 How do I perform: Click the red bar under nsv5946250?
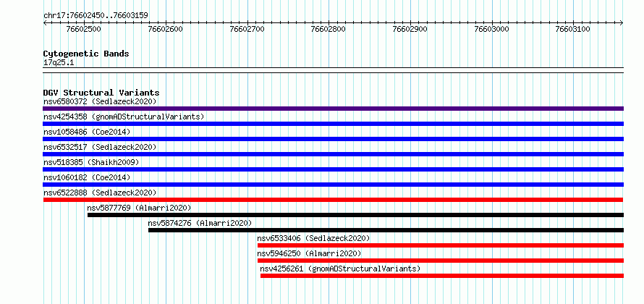click(x=441, y=261)
